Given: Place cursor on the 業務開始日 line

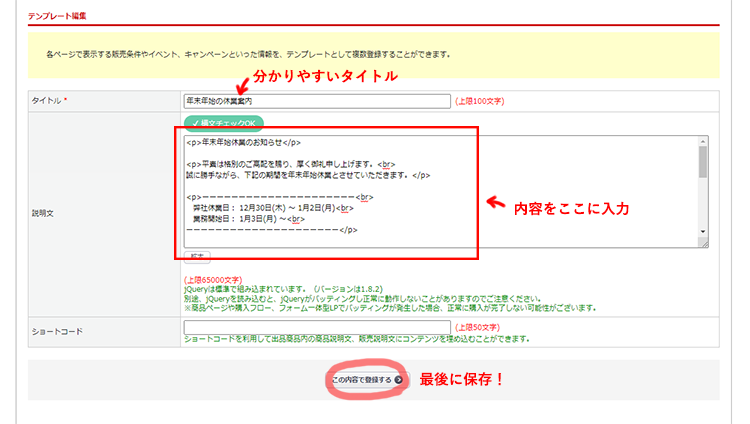Looking at the screenshot, I should tap(250, 219).
